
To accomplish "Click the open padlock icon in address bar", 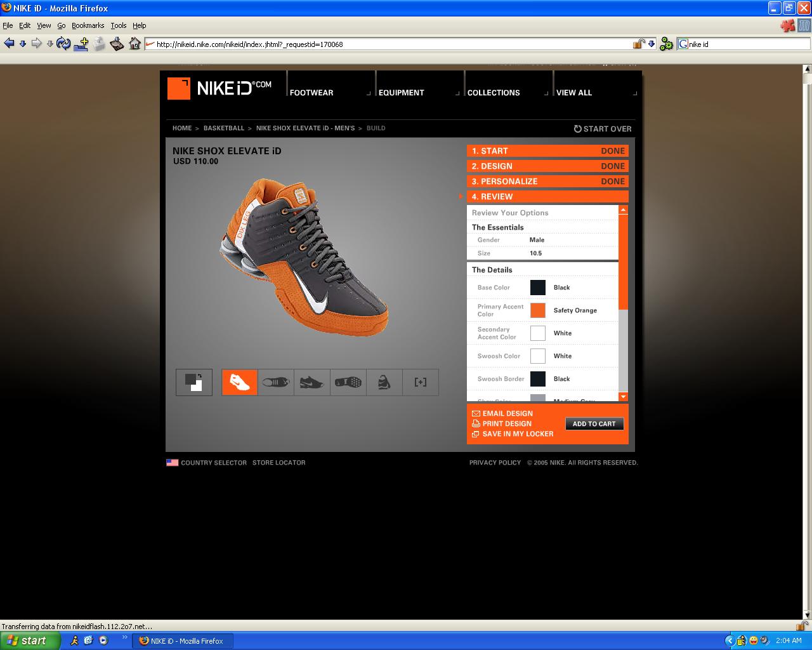I will pos(639,44).
